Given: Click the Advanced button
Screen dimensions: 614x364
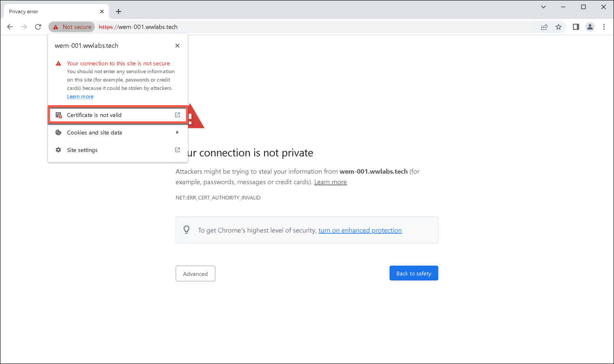Looking at the screenshot, I should coord(195,273).
